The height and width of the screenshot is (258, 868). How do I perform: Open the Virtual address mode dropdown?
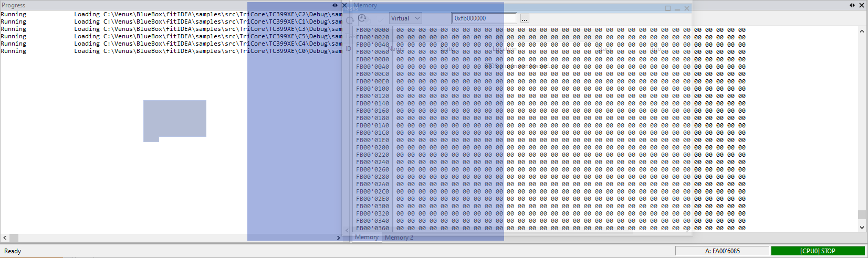click(x=405, y=18)
